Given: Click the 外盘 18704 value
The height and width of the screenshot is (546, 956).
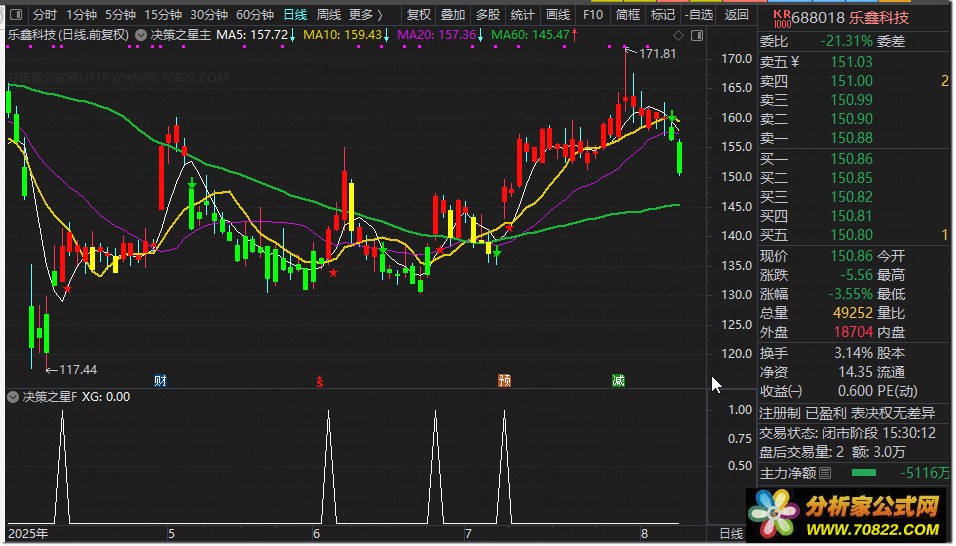Looking at the screenshot, I should [853, 332].
